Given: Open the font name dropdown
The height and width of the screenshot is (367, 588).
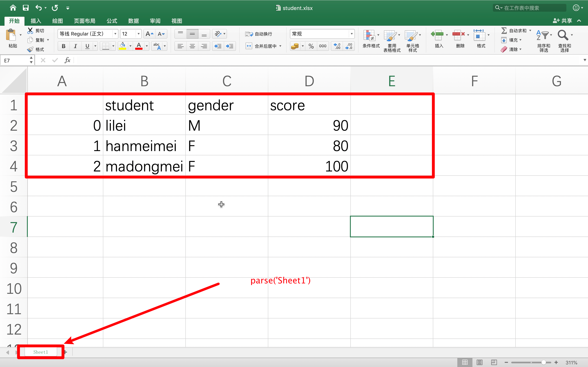Looking at the screenshot, I should tap(115, 34).
